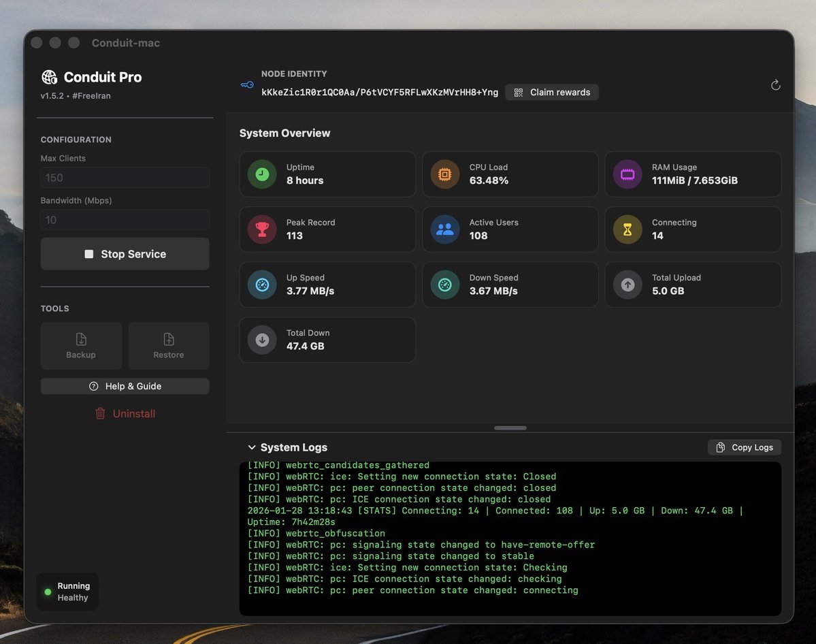This screenshot has height=644, width=816.
Task: Click the panel divider handle above System Logs
Action: click(510, 428)
